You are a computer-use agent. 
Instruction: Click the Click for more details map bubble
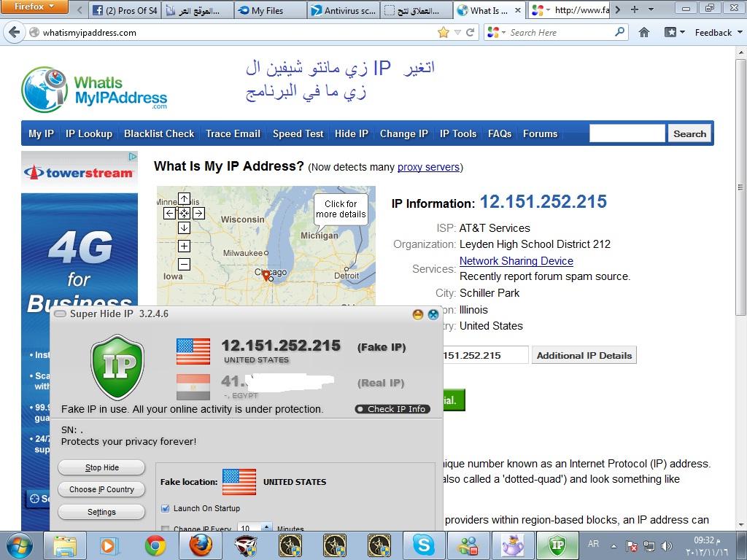[x=341, y=209]
